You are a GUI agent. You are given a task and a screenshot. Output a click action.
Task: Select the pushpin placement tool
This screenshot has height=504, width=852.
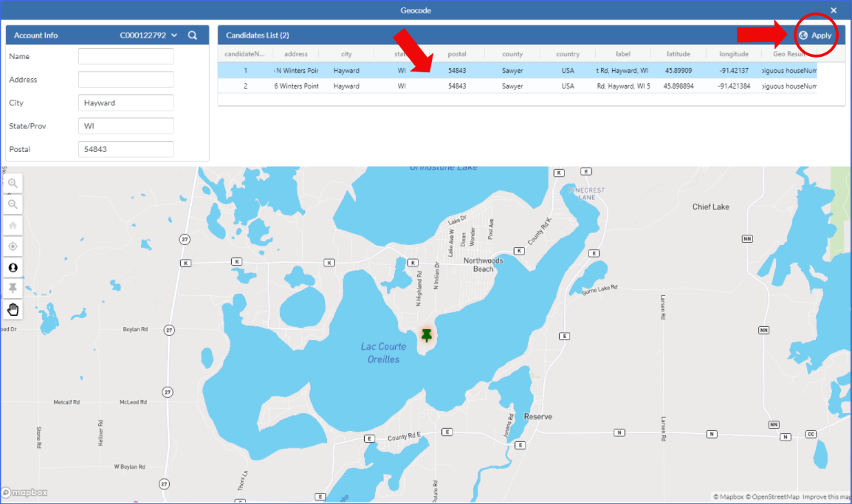click(x=13, y=289)
